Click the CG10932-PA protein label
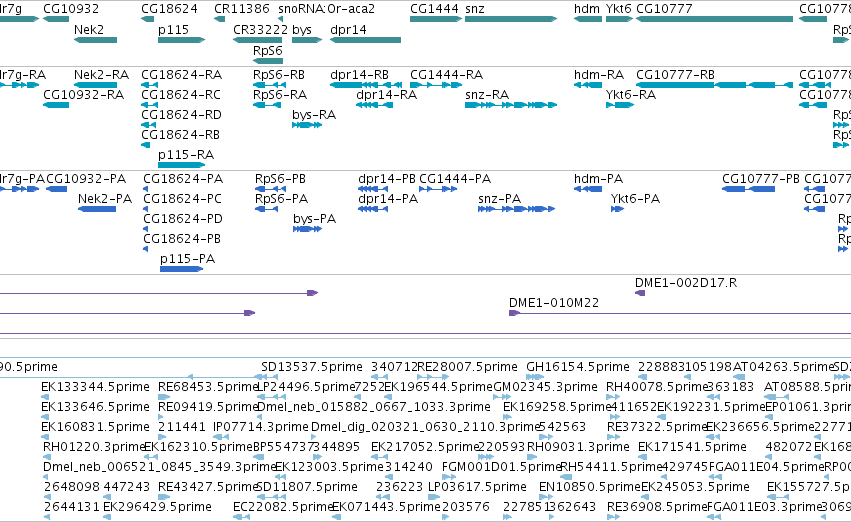Viewport: 851px width, 522px height. pyautogui.click(x=86, y=179)
